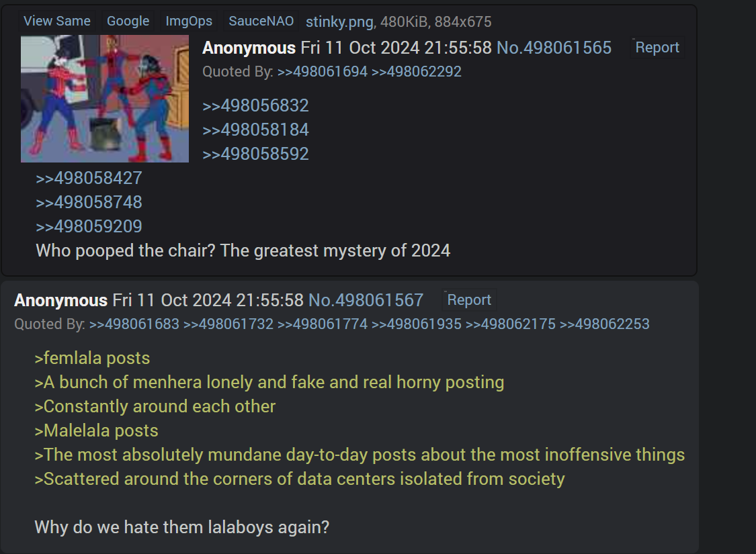Expand the Spider-Man meme thumbnail
The image size is (756, 554).
click(105, 98)
